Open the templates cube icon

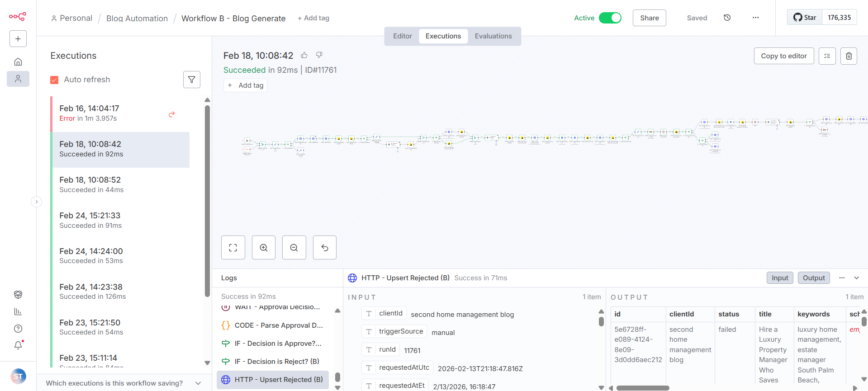pyautogui.click(x=18, y=295)
